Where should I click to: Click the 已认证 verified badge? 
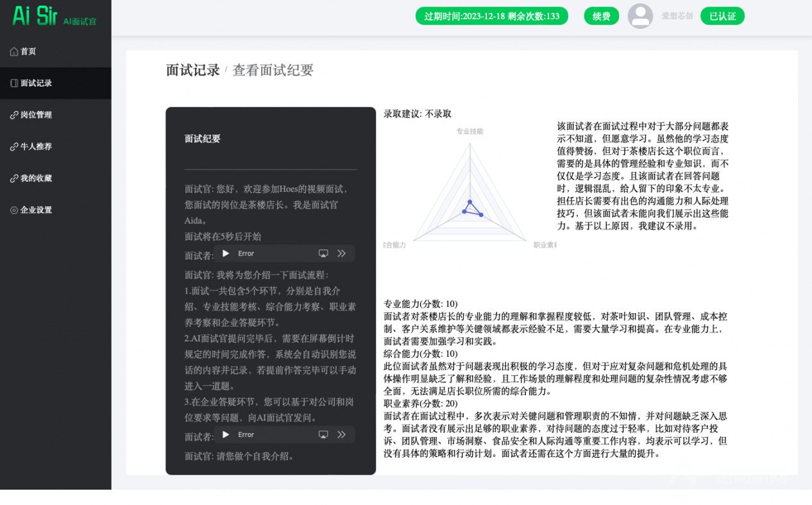pos(722,16)
